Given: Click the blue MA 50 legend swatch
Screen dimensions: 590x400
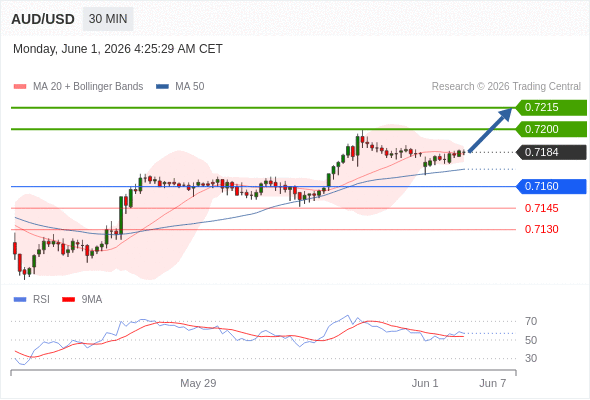Looking at the screenshot, I should pyautogui.click(x=162, y=87).
